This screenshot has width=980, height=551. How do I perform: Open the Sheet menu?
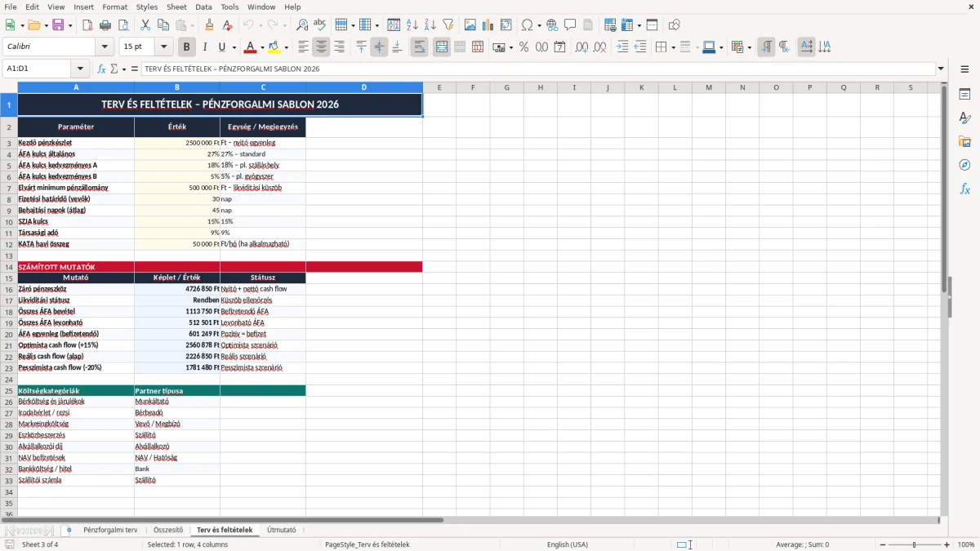(176, 7)
